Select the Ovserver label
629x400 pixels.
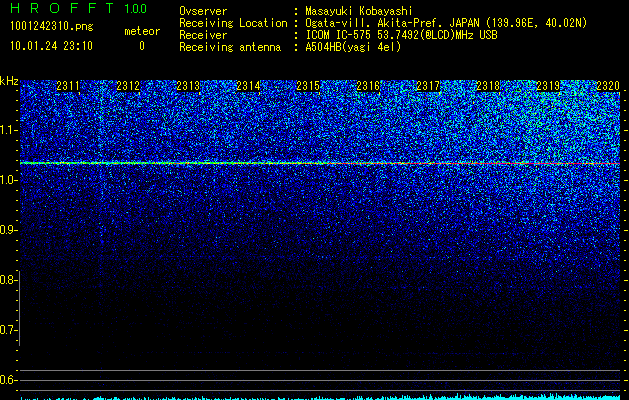(x=203, y=11)
